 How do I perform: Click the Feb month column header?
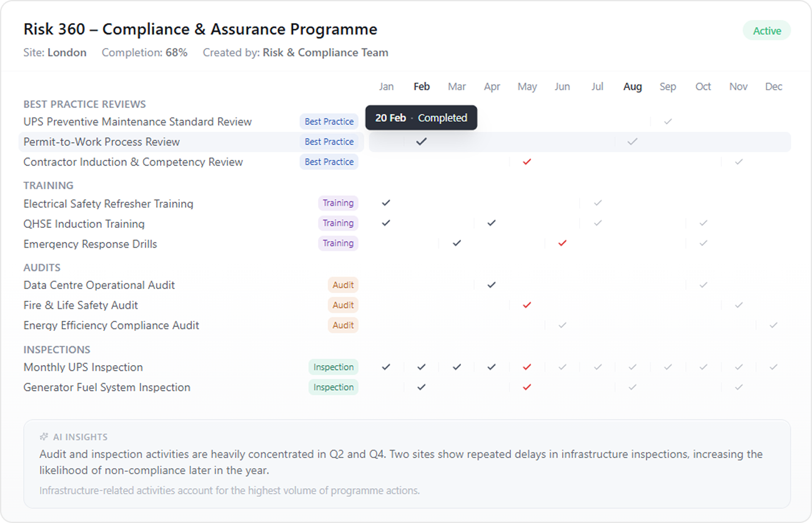click(x=422, y=87)
